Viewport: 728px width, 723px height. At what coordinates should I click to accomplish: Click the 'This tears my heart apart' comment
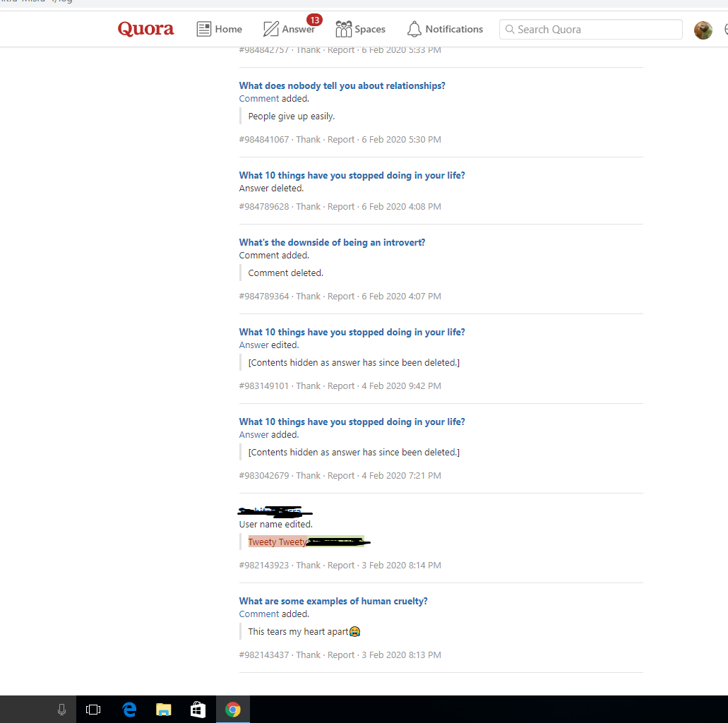click(304, 631)
